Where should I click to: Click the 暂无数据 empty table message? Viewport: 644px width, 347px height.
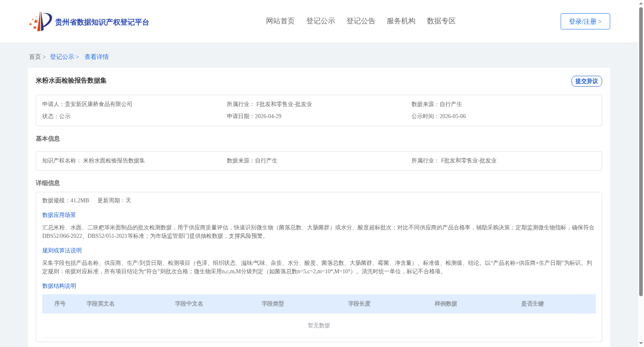point(319,326)
